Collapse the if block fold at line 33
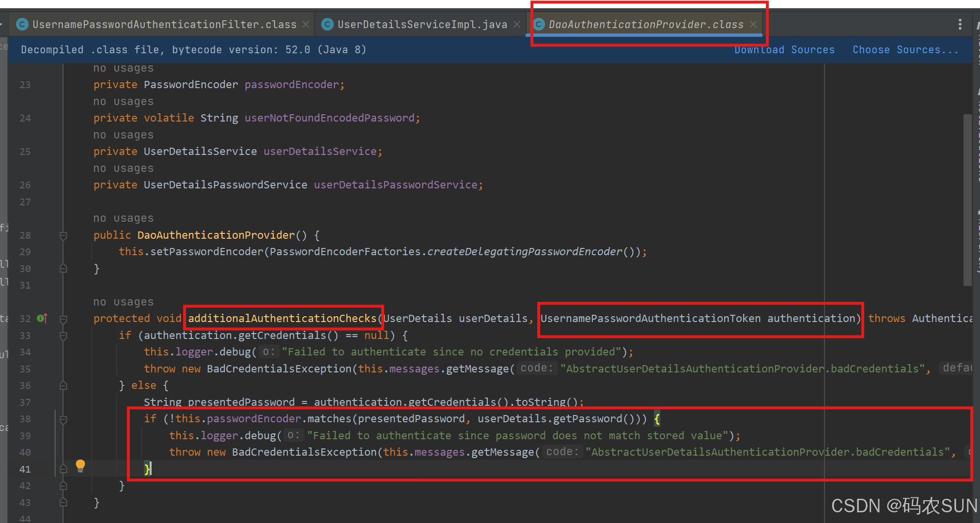This screenshot has height=523, width=980. coord(63,336)
